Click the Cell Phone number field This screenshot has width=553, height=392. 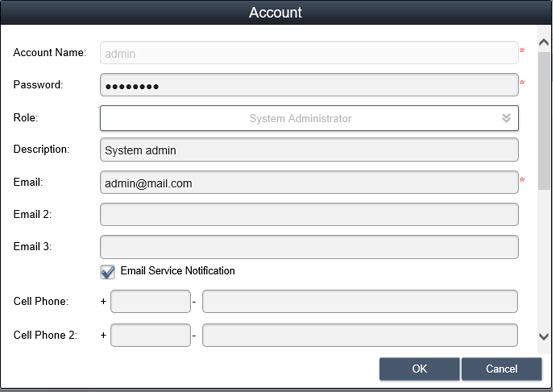tap(360, 301)
